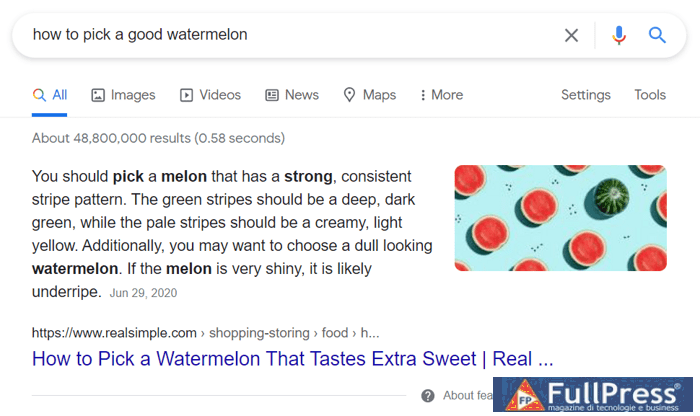This screenshot has width=700, height=416.
Task: Switch to the Images tab label
Action: 133,95
